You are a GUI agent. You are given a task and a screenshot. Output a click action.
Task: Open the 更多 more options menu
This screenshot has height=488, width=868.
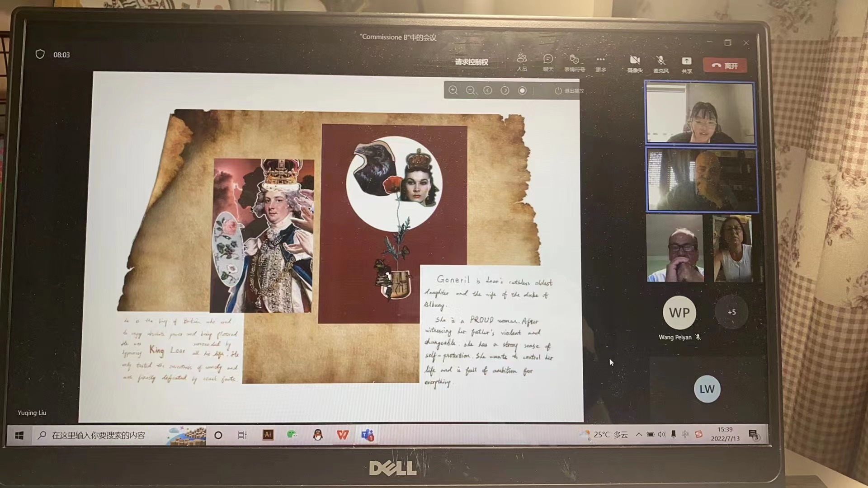coord(601,63)
